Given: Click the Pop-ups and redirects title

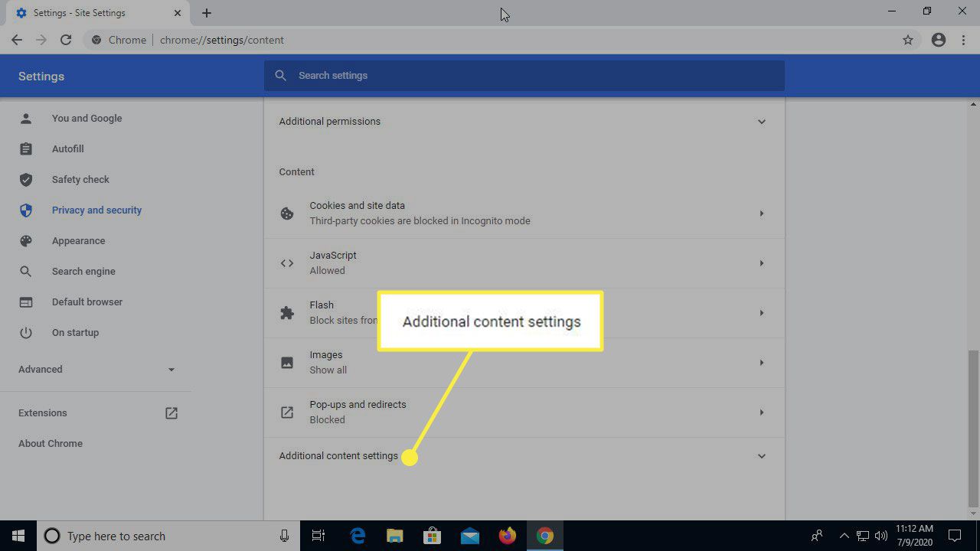Looking at the screenshot, I should coord(358,405).
